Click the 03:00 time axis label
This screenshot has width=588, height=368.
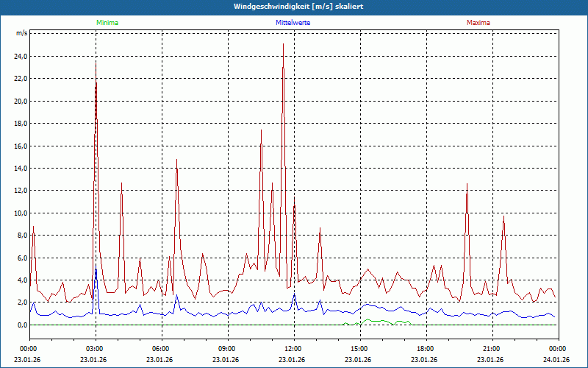coord(95,348)
